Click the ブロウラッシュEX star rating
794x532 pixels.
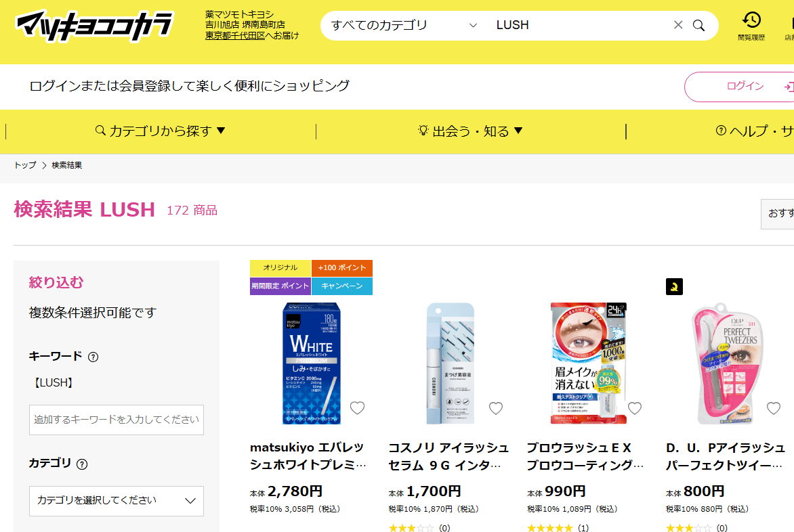(550, 528)
